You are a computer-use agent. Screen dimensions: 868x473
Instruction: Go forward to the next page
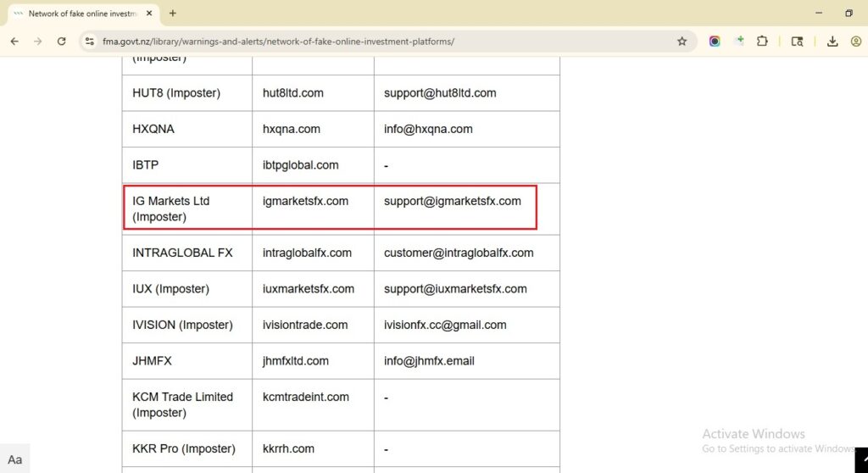click(37, 42)
